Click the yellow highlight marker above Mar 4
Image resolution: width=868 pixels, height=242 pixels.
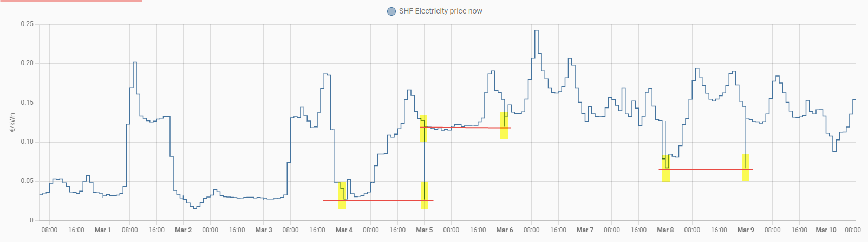coord(342,195)
